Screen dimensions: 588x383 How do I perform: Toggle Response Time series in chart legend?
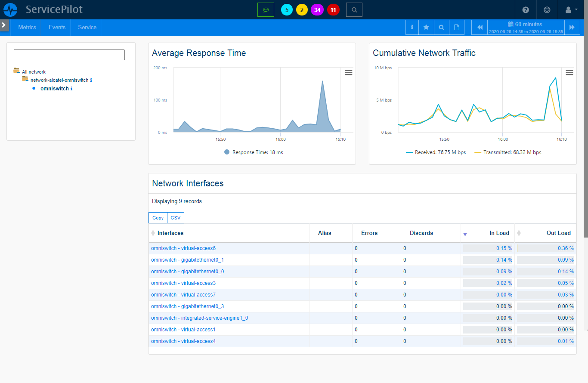tap(257, 152)
